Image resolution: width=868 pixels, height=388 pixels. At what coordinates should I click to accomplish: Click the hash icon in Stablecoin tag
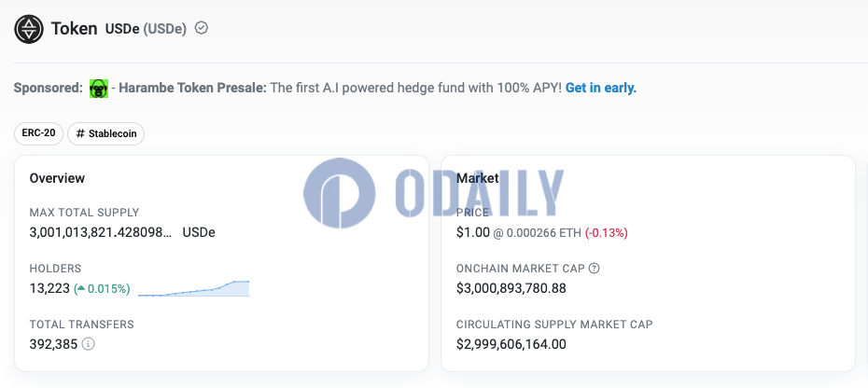pyautogui.click(x=80, y=134)
